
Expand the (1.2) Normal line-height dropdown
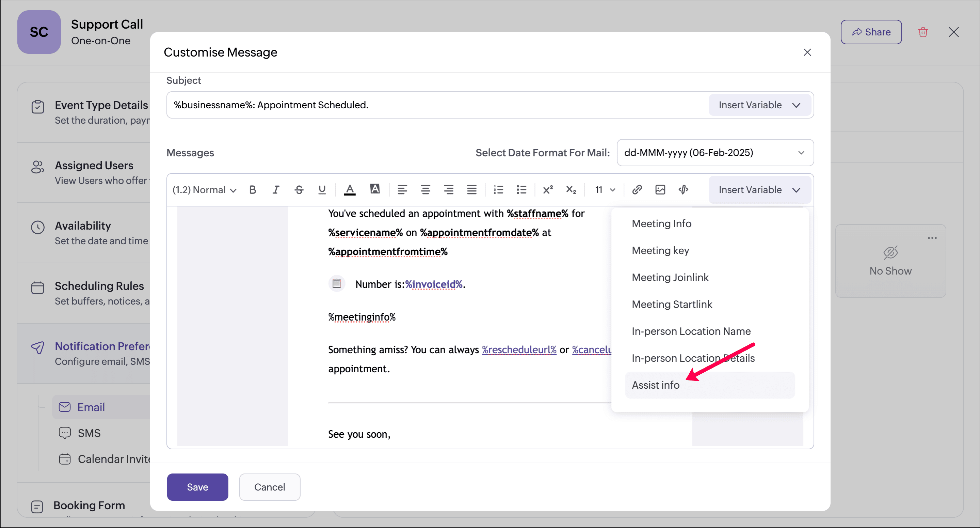point(204,190)
